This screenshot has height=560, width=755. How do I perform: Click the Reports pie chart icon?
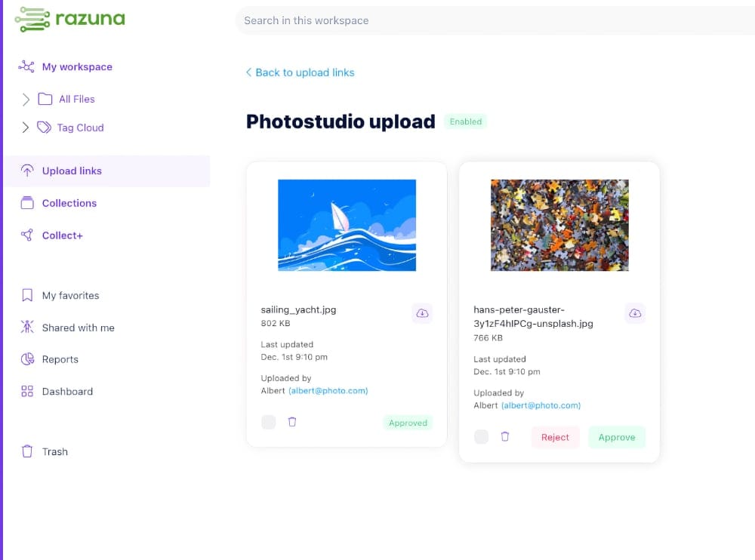pos(27,359)
